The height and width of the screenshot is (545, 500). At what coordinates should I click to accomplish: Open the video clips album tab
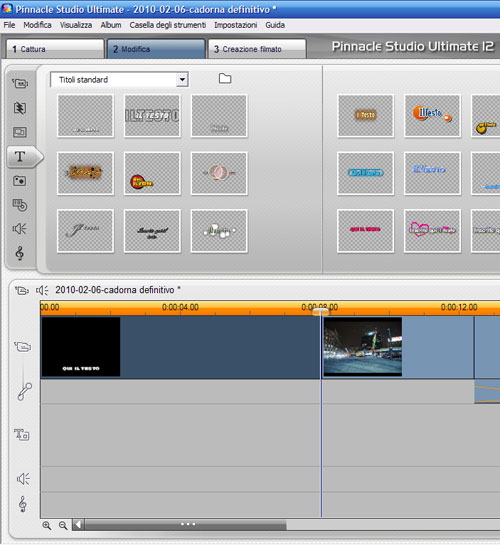20,83
